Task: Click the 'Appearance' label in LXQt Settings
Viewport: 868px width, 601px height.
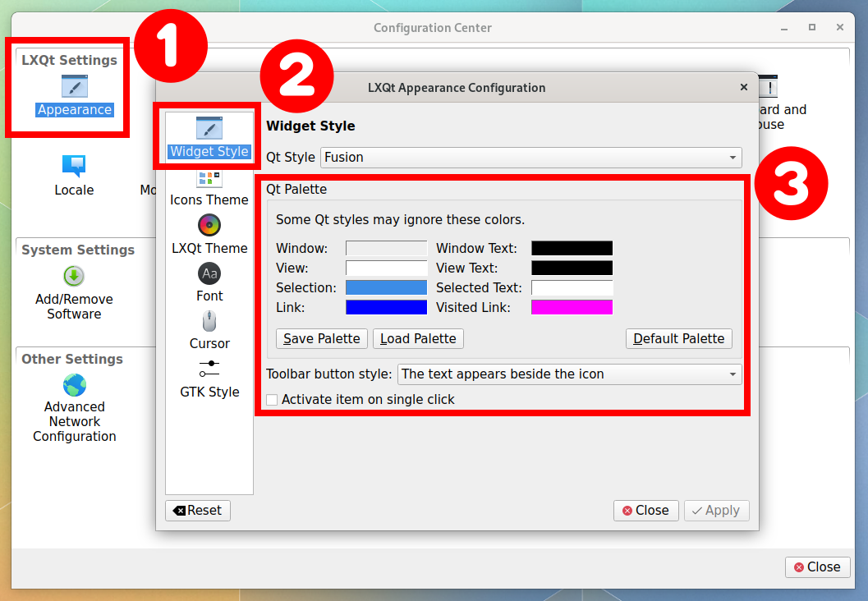Action: point(75,109)
